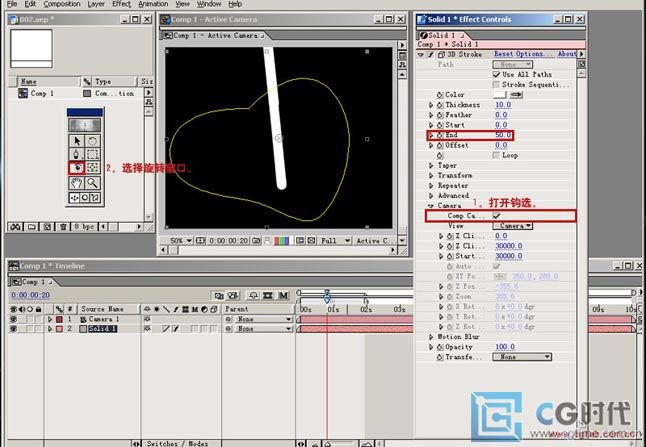Screen dimensions: 646x447
Task: Expand the Repeater group
Action: [x=431, y=185]
